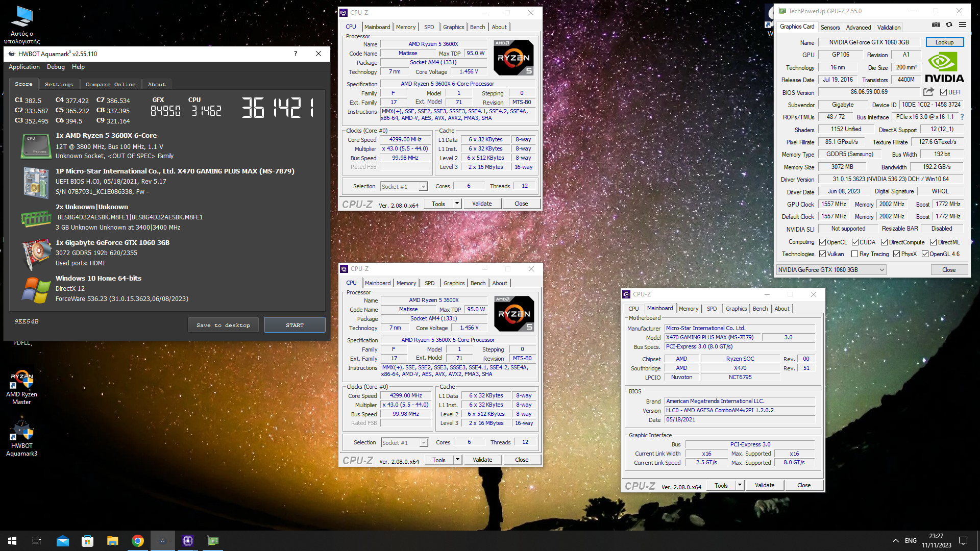Click Ryzen logo in lower CPU-Z window
The height and width of the screenshot is (551, 980).
[514, 314]
